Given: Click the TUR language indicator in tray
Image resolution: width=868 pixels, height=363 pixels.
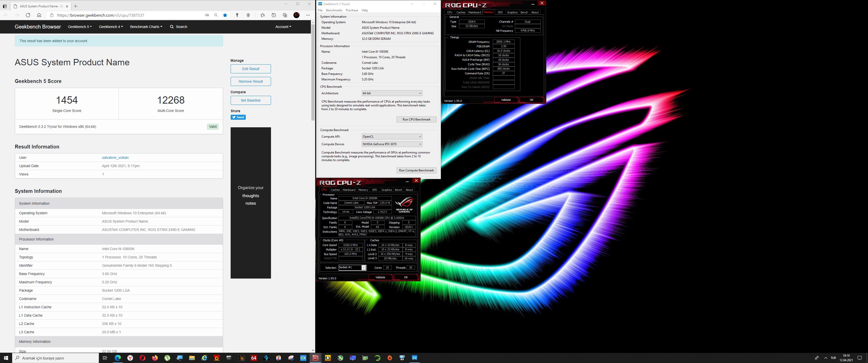Looking at the screenshot, I should 833,358.
